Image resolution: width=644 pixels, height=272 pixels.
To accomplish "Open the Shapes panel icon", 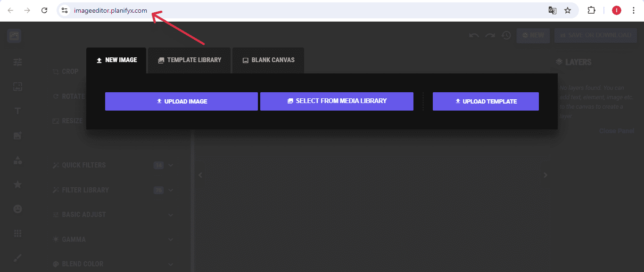I will pyautogui.click(x=17, y=160).
